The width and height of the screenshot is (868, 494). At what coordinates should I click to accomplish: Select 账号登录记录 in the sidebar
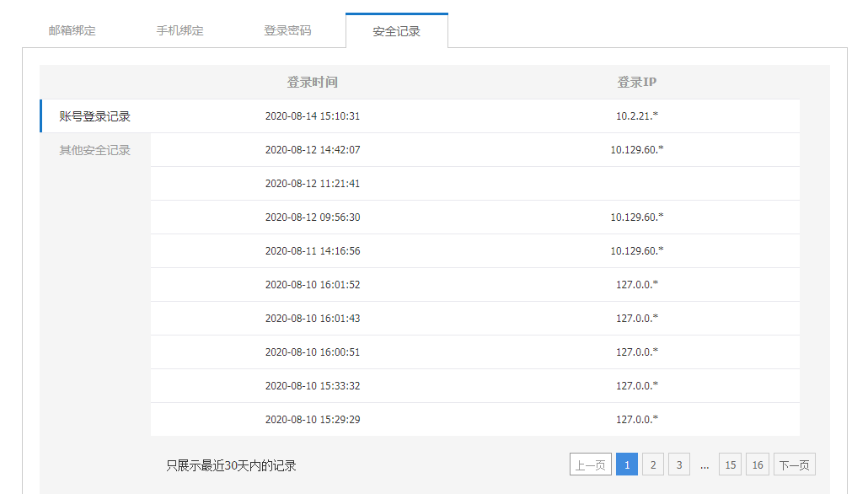tap(95, 116)
